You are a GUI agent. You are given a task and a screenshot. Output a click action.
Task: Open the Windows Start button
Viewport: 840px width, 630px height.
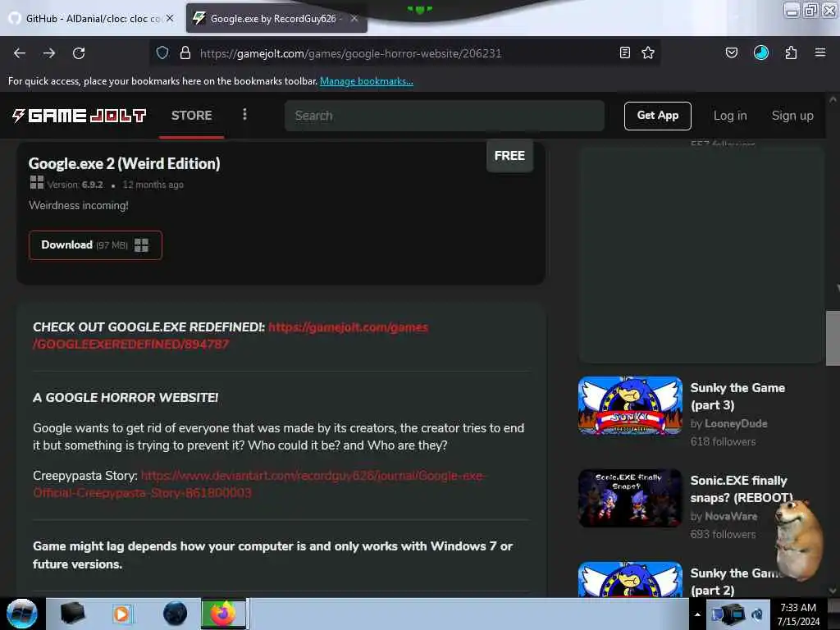coord(22,614)
